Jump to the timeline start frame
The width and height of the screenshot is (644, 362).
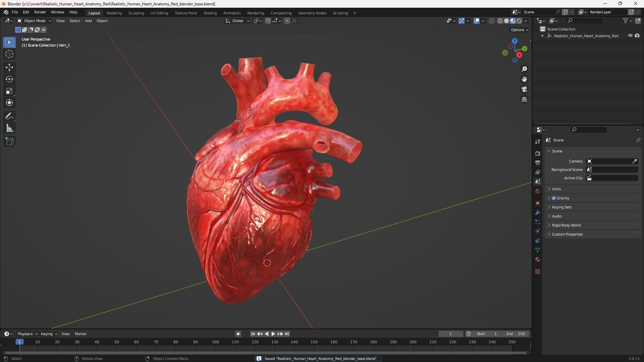(253, 334)
